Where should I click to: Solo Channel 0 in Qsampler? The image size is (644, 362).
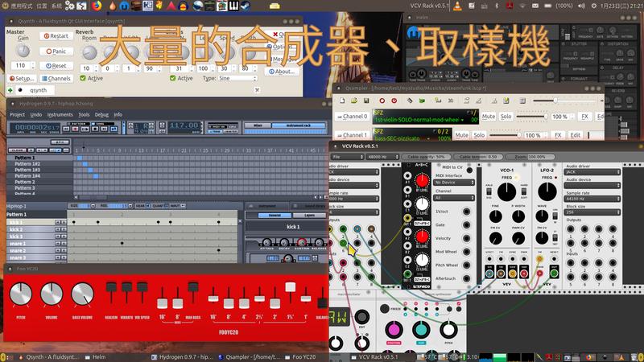coord(506,117)
